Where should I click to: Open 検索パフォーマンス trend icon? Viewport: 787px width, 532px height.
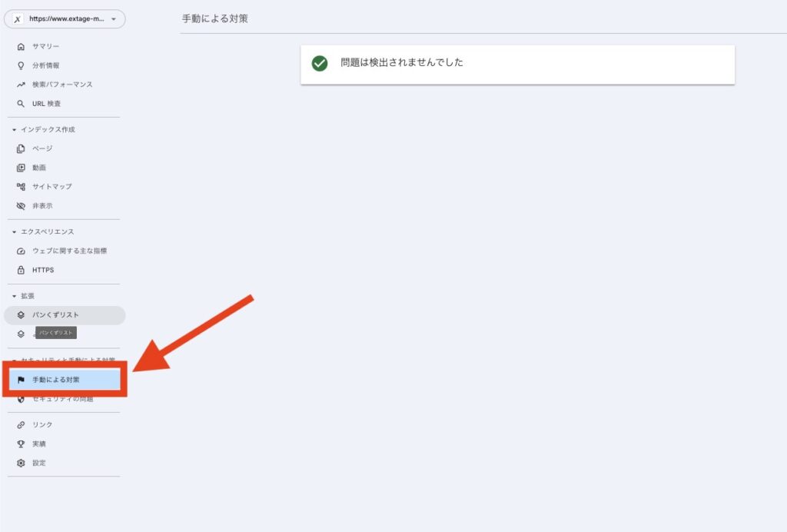coord(21,85)
